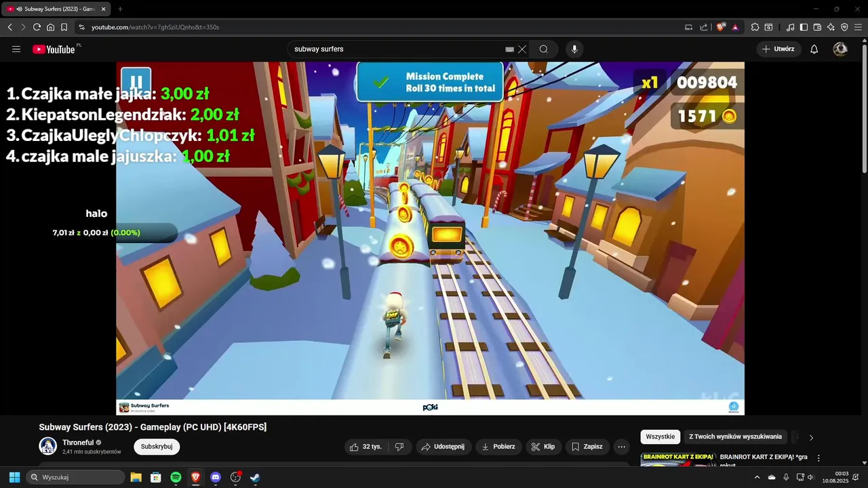The width and height of the screenshot is (868, 488).
Task: Open browser home page icon
Action: [50, 27]
